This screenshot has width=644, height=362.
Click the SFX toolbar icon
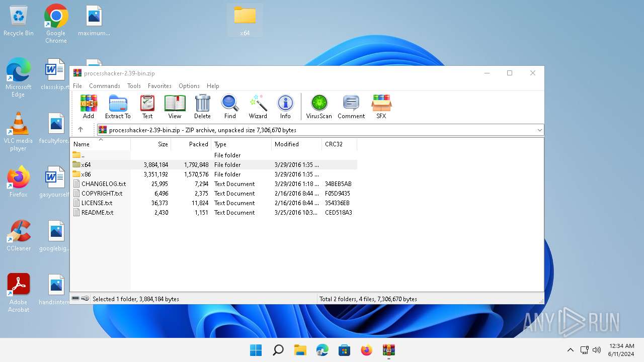click(381, 107)
